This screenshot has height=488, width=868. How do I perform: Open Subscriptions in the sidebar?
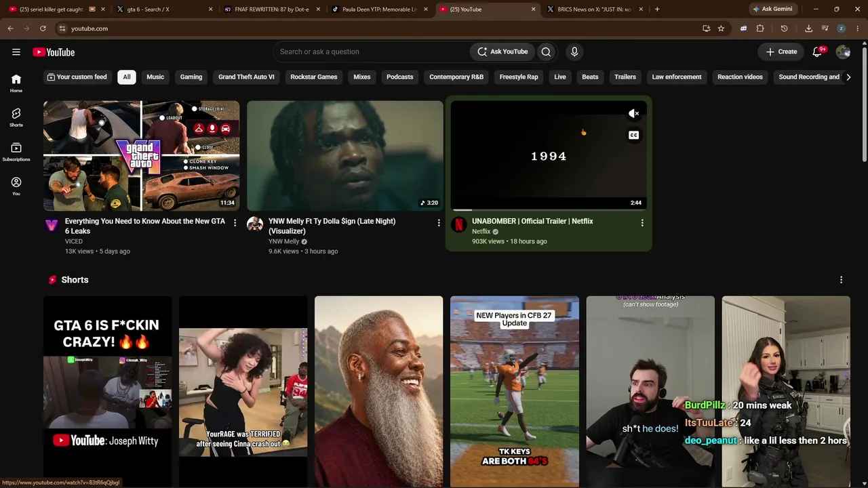tap(16, 152)
